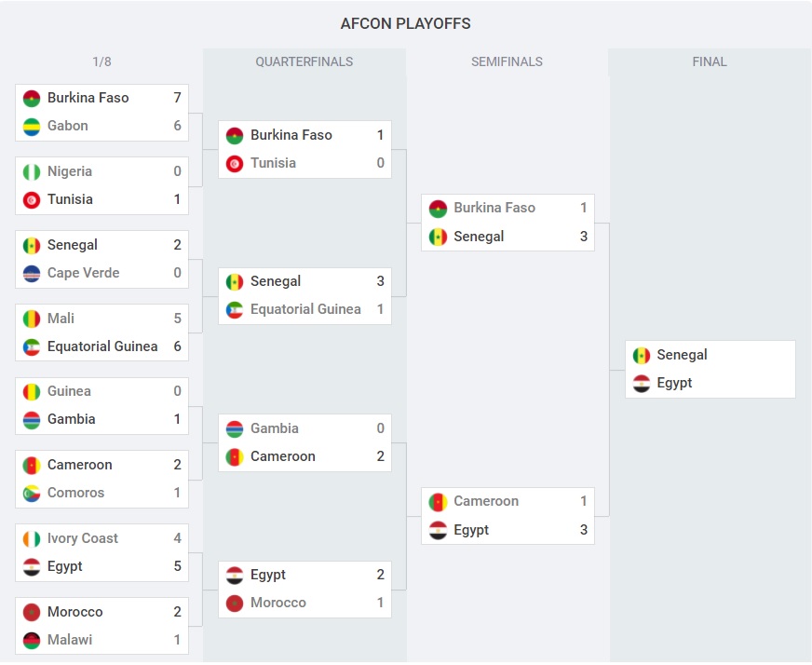Click the Cape Verde flag icon
812x665 pixels.
click(32, 273)
